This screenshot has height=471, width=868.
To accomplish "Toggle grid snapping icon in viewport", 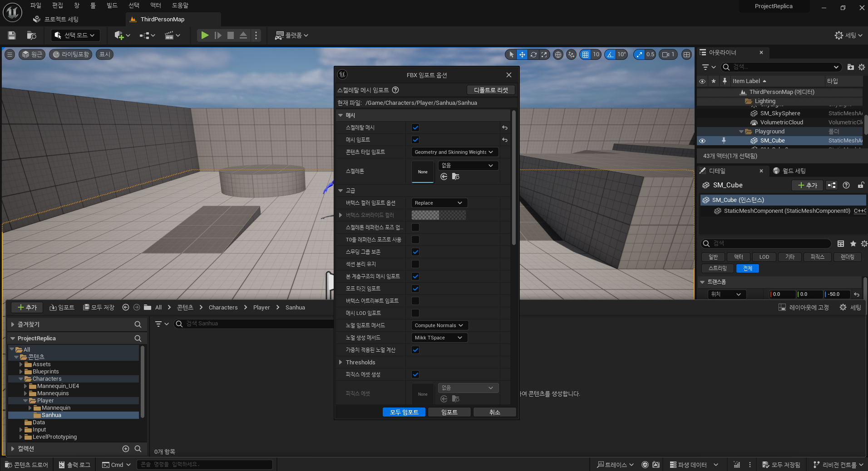I will coord(586,54).
